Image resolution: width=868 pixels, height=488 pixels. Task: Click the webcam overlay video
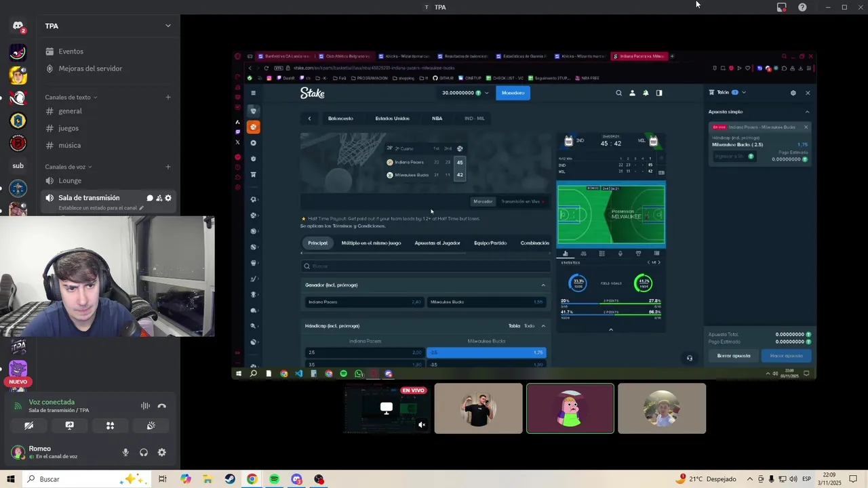(107, 277)
